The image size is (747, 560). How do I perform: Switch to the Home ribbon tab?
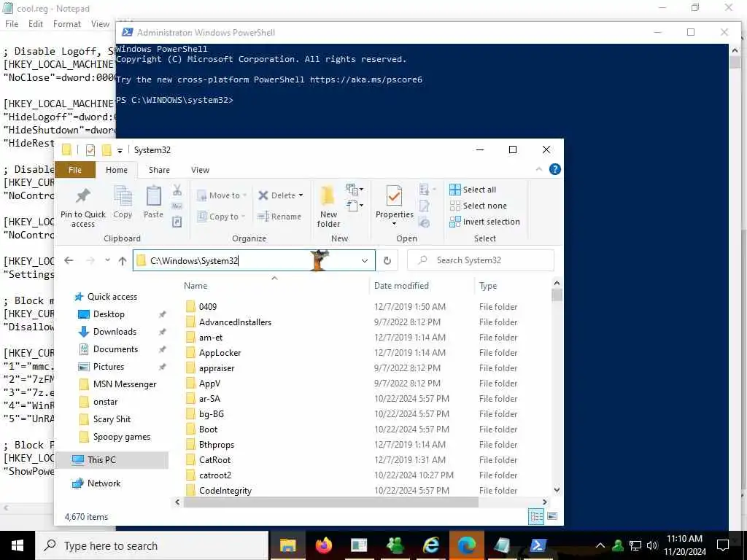(117, 170)
